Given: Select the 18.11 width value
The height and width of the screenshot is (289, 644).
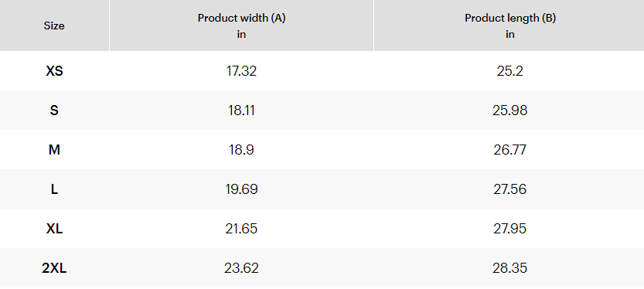Looking at the screenshot, I should [241, 110].
